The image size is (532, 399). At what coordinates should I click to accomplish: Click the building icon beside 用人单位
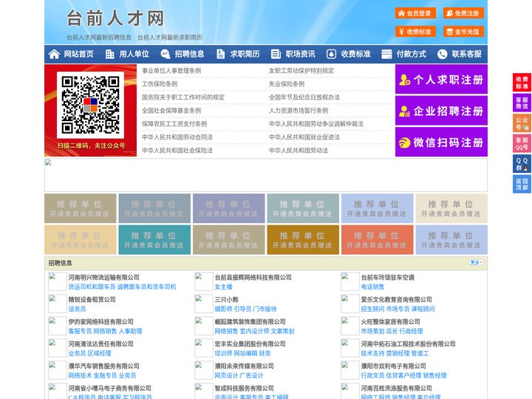pyautogui.click(x=110, y=54)
